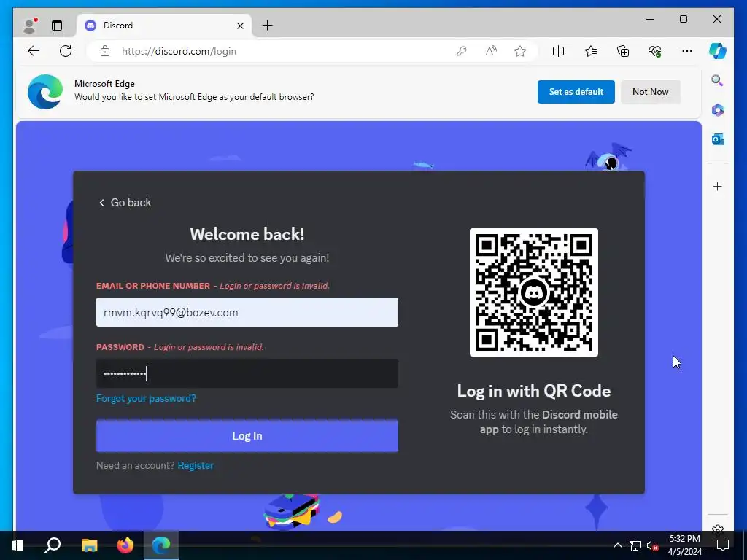The image size is (747, 560).
Task: Click Go back on login form
Action: point(125,203)
